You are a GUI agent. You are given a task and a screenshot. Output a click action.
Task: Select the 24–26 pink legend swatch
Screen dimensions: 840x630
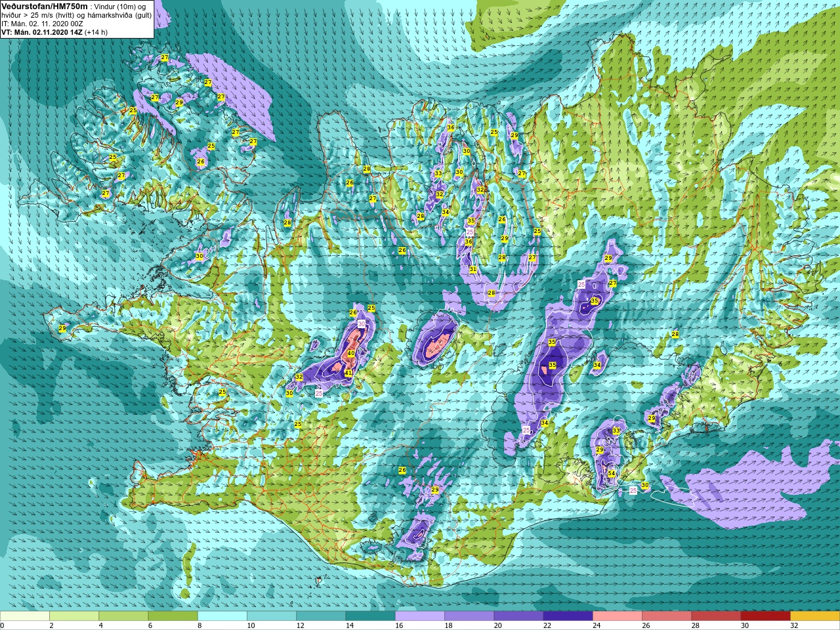(x=618, y=616)
